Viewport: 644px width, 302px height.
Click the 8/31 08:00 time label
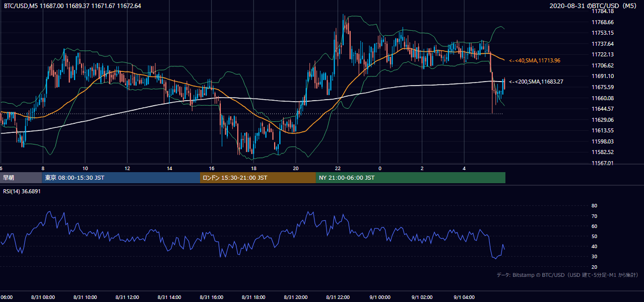point(42,297)
